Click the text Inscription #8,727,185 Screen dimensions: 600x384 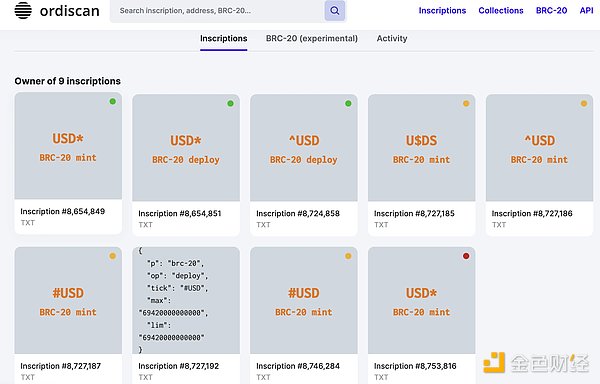point(414,213)
